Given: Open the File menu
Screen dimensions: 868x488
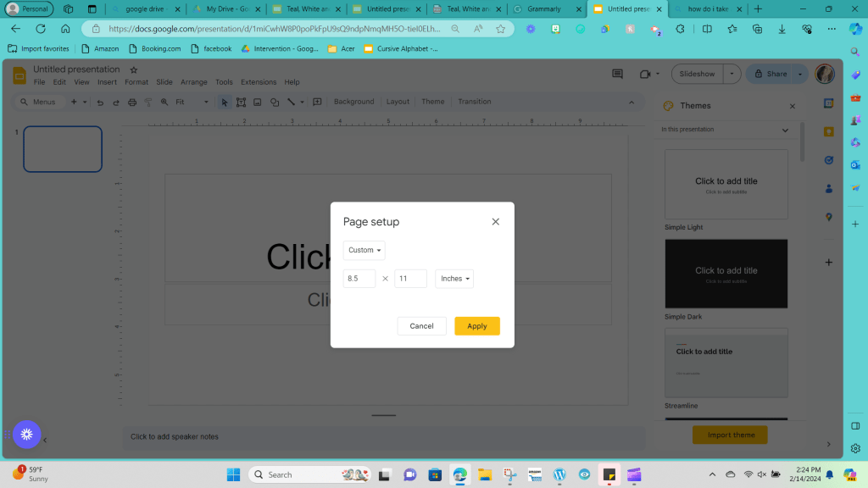Looking at the screenshot, I should click(x=39, y=82).
